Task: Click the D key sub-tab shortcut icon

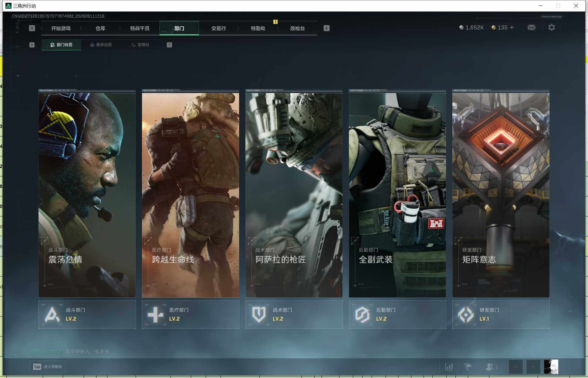Action: pyautogui.click(x=169, y=45)
